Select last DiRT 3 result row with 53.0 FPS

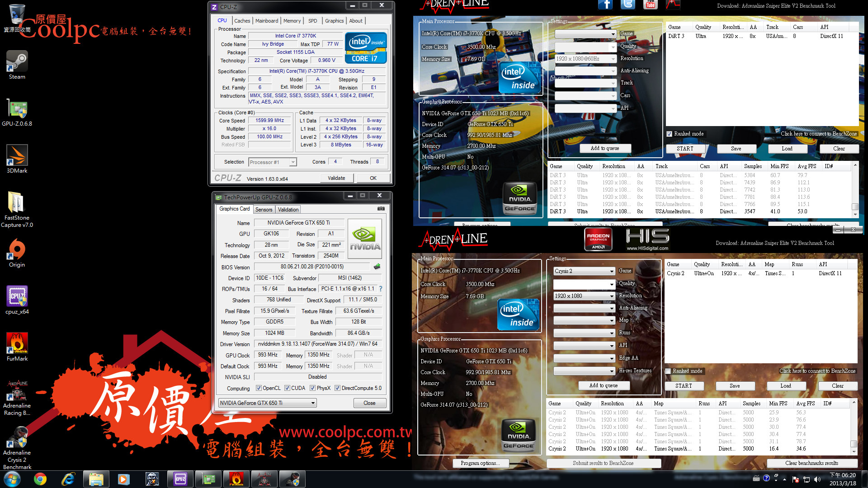699,211
